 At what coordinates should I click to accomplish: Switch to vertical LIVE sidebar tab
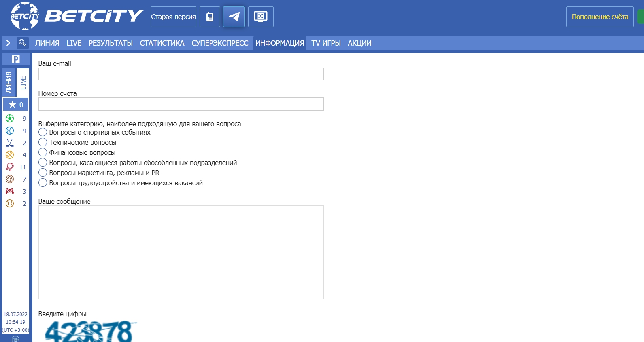(x=23, y=82)
